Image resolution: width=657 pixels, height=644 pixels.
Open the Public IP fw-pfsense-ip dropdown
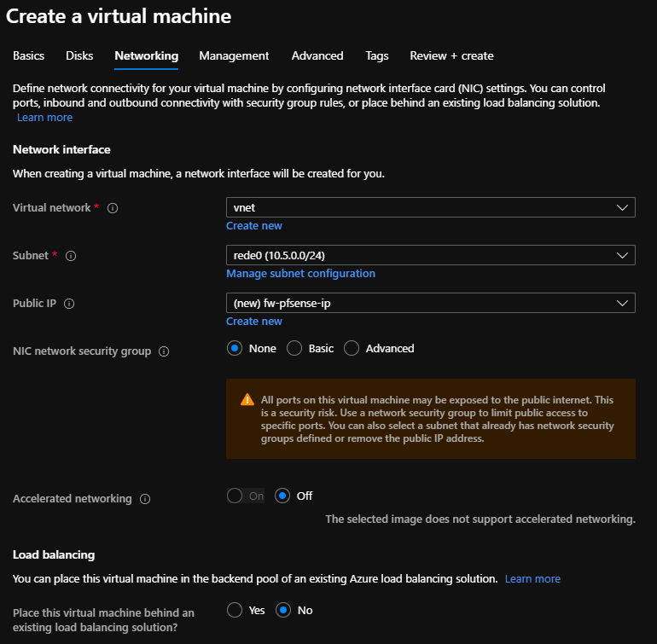pos(430,303)
